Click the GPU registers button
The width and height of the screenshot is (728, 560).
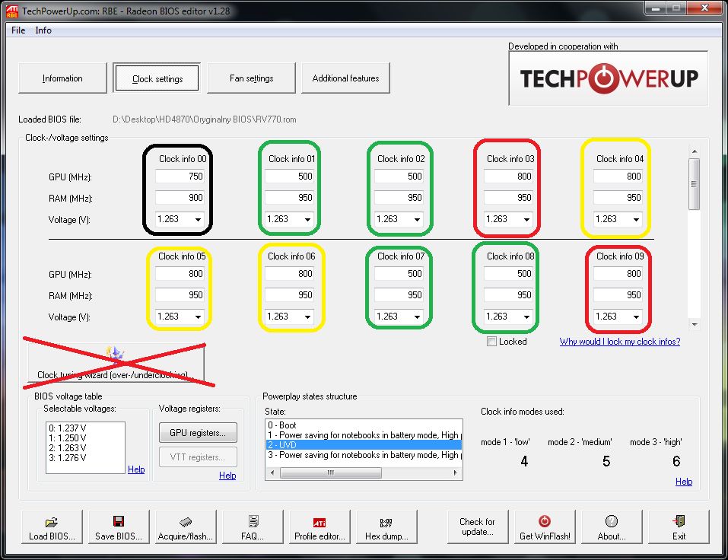point(198,433)
